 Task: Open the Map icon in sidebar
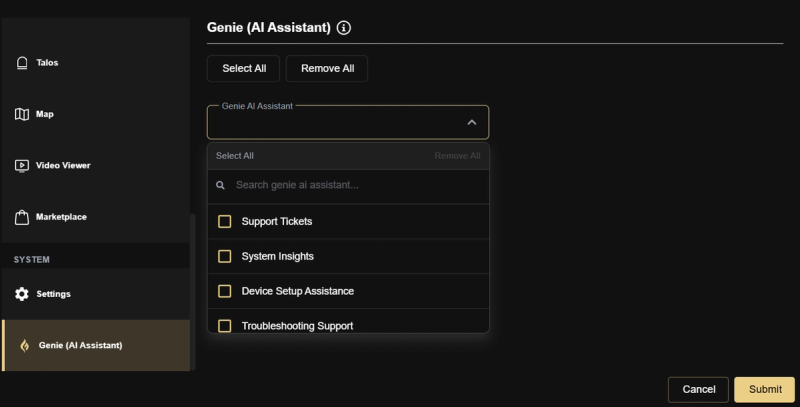(22, 114)
